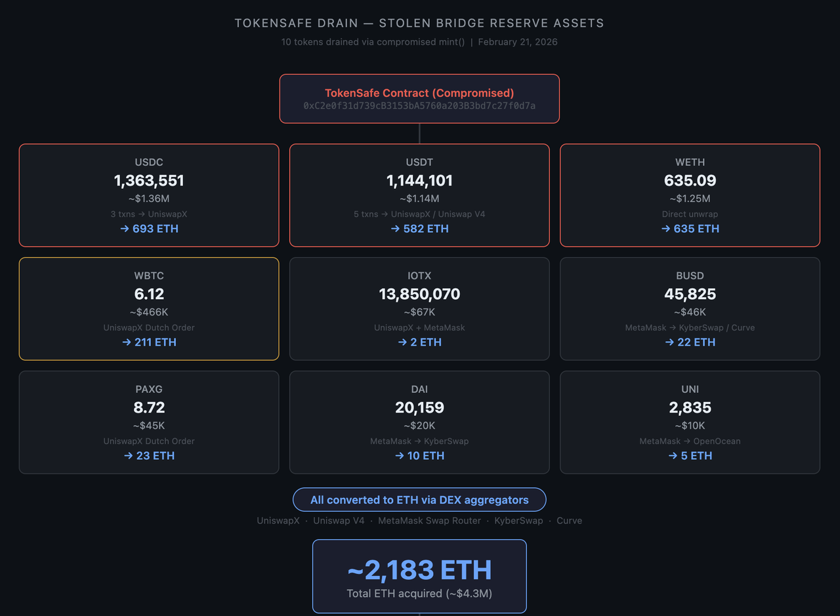Click the TokenSafe Contract (Compromised) box
840x616 pixels.
tap(419, 93)
